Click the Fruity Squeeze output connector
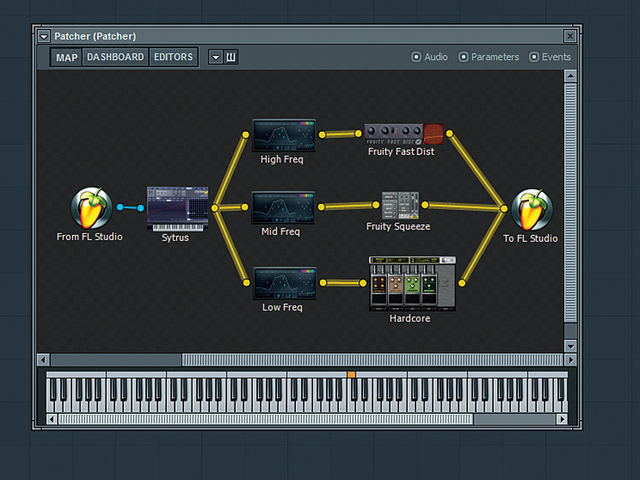The image size is (640, 480). [x=425, y=205]
